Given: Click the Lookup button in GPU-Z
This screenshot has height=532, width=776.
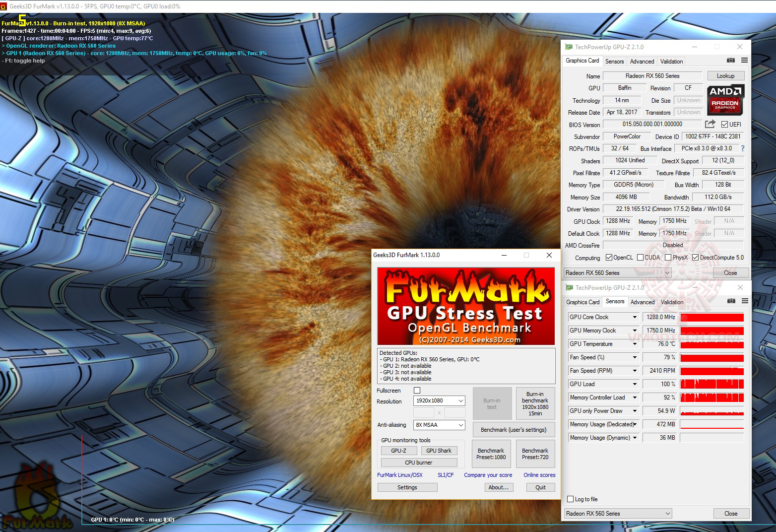Looking at the screenshot, I should pos(725,76).
